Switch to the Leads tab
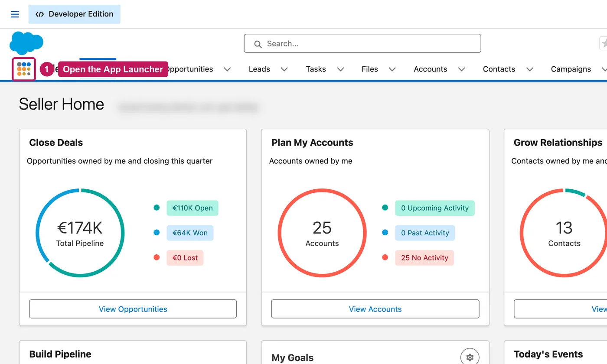The image size is (607, 364). [x=259, y=69]
